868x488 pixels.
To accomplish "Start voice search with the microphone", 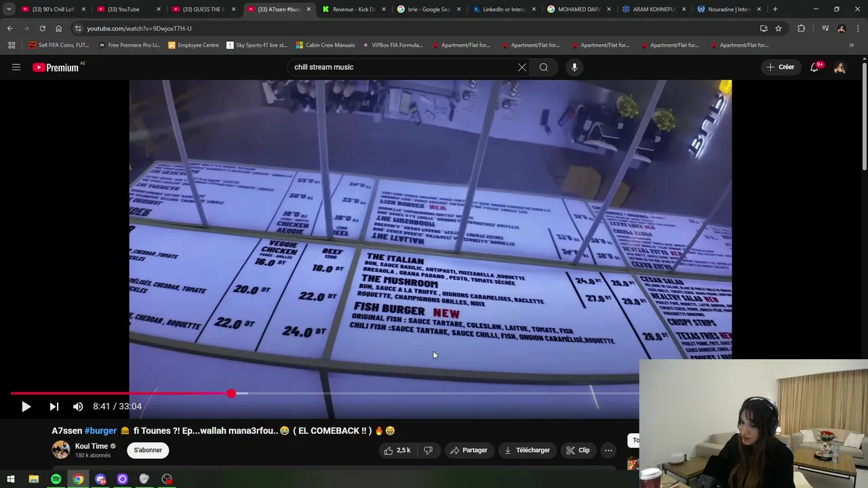I will pos(574,67).
